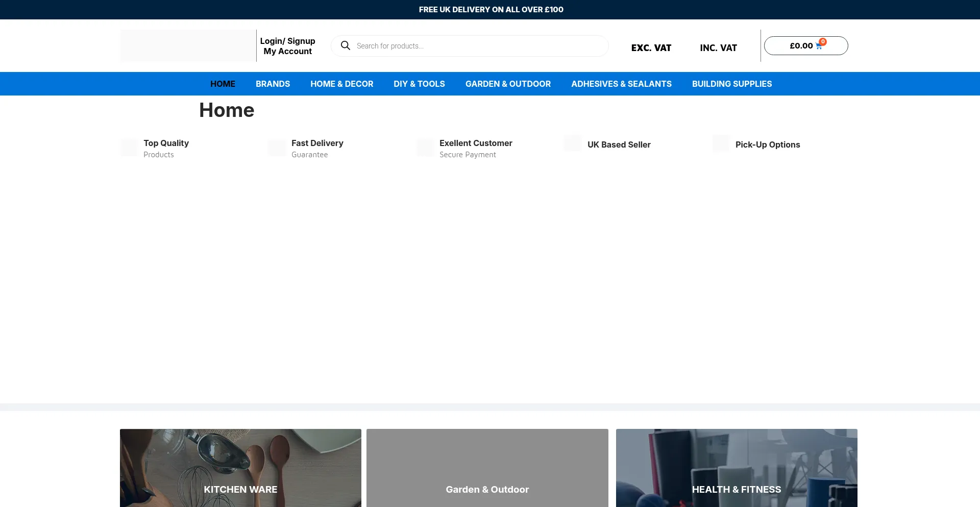Switch prices to INC. VAT
Screen dimensions: 980x507
718,47
